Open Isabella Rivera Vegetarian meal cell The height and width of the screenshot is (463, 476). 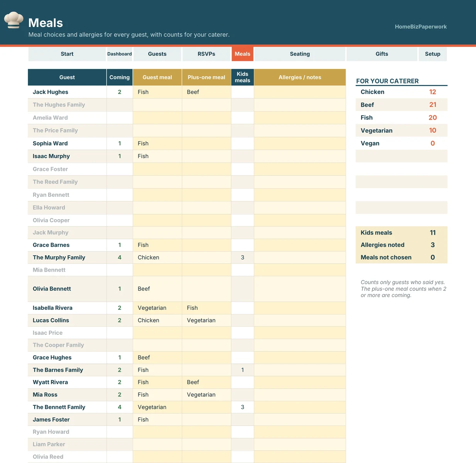[x=157, y=308]
